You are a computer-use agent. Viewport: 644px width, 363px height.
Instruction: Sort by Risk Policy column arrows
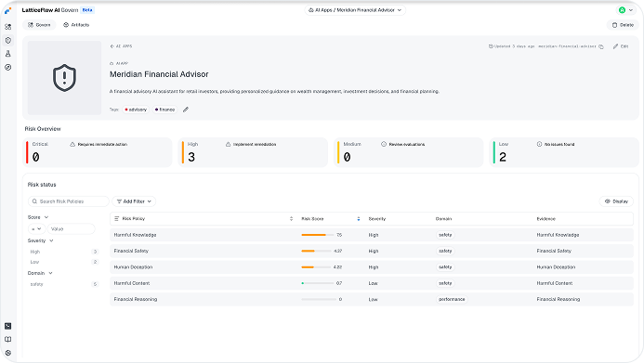291,218
